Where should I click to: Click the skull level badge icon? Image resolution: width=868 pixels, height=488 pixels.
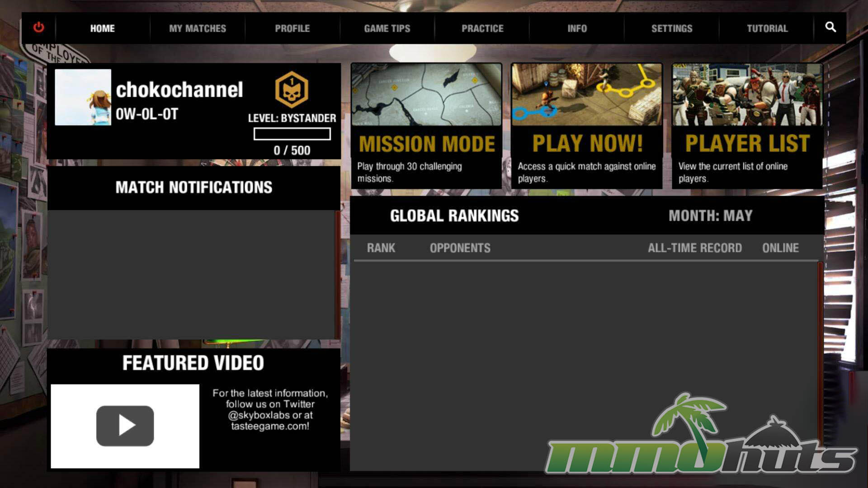pyautogui.click(x=292, y=89)
